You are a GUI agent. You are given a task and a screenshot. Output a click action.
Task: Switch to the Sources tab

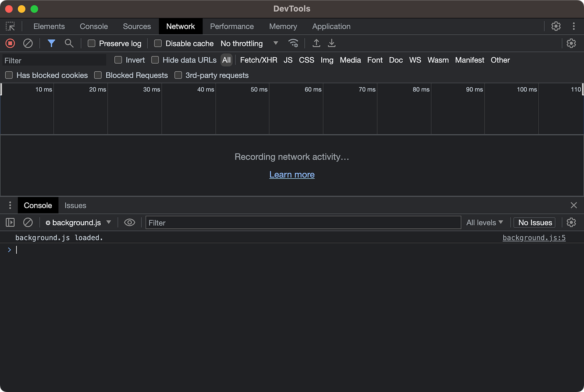pos(137,26)
